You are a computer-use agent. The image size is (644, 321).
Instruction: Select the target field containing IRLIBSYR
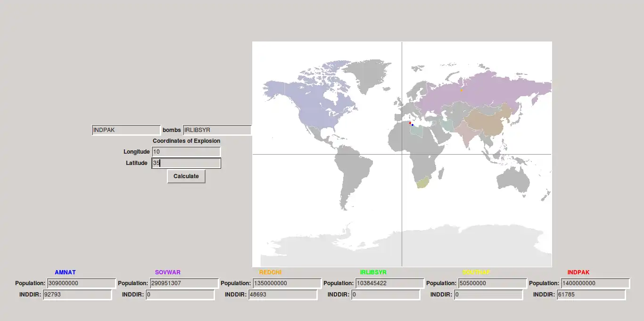pos(217,130)
